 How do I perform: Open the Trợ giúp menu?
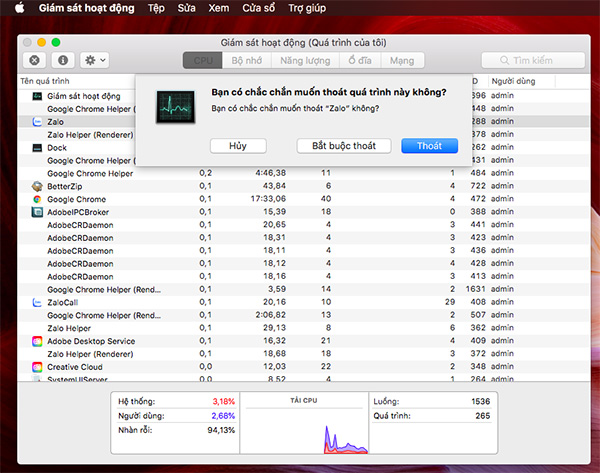coord(307,8)
